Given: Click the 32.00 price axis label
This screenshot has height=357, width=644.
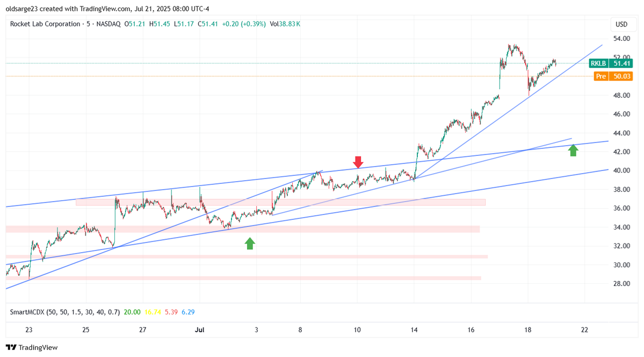Looking at the screenshot, I should [x=621, y=246].
